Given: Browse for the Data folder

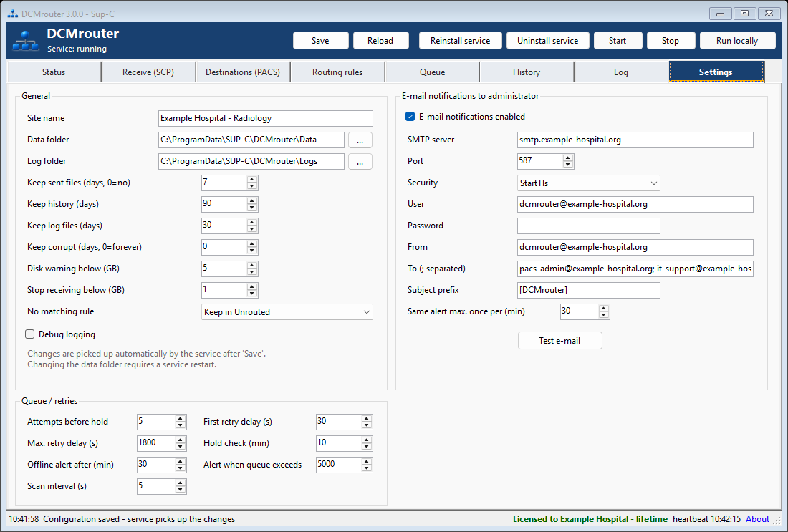Looking at the screenshot, I should pyautogui.click(x=360, y=140).
